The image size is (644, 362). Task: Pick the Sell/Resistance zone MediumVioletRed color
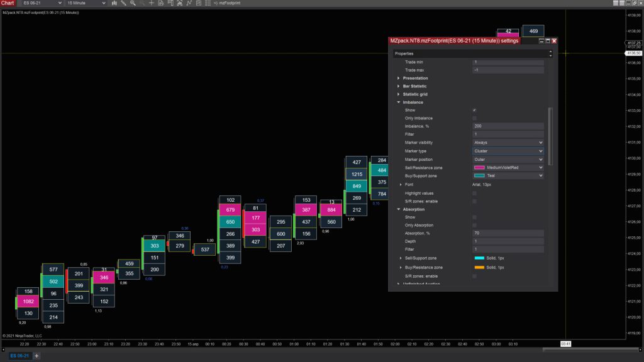508,167
